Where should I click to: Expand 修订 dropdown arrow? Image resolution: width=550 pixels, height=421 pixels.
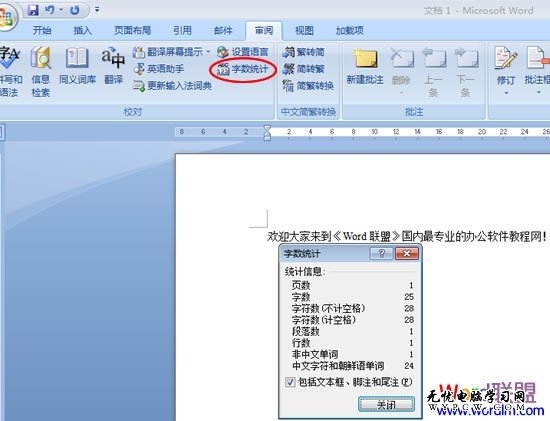pyautogui.click(x=506, y=93)
